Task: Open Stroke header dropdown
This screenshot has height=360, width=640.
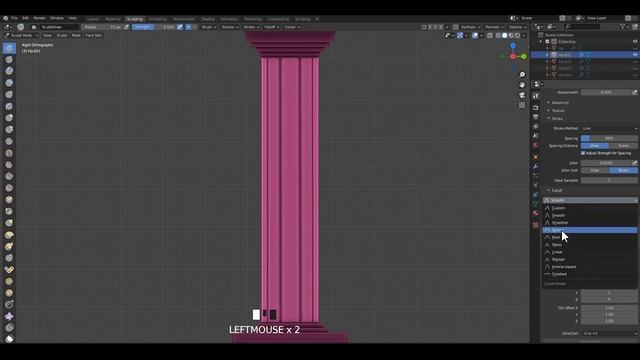Action: [x=251, y=27]
